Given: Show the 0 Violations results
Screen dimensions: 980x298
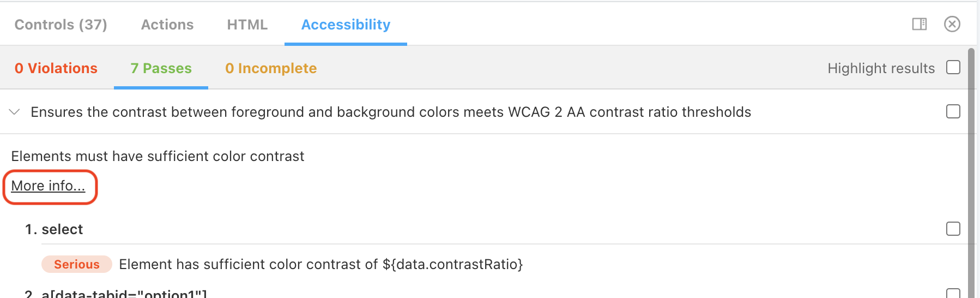Looking at the screenshot, I should 56,68.
